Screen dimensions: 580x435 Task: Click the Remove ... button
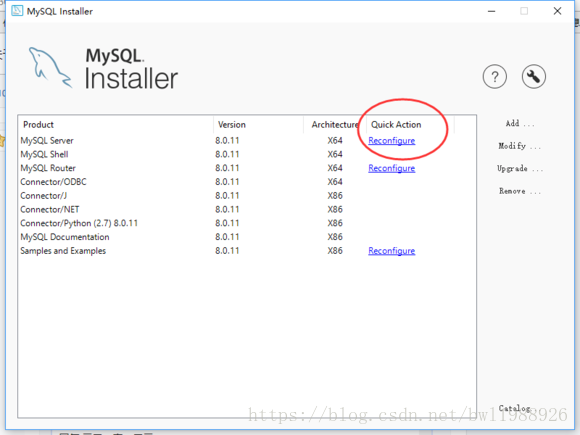coord(520,191)
